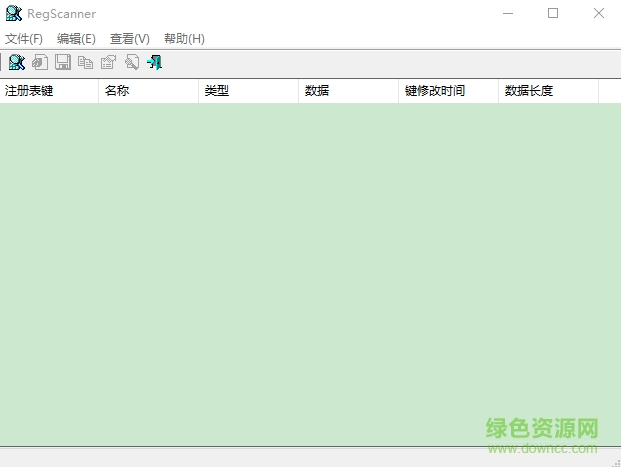This screenshot has height=467, width=621.
Task: Click the exit door toolbar icon
Action: 154,62
